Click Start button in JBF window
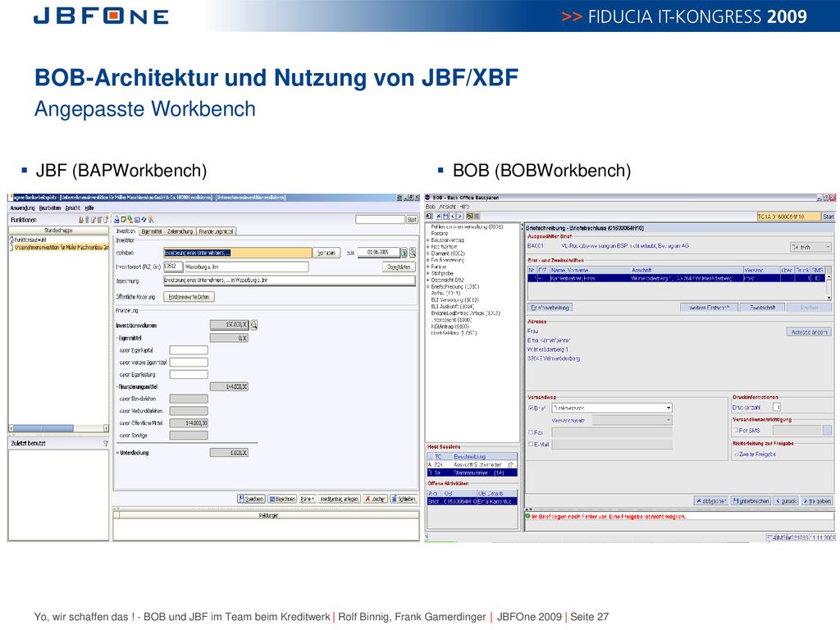This screenshot has width=840, height=630. click(412, 220)
